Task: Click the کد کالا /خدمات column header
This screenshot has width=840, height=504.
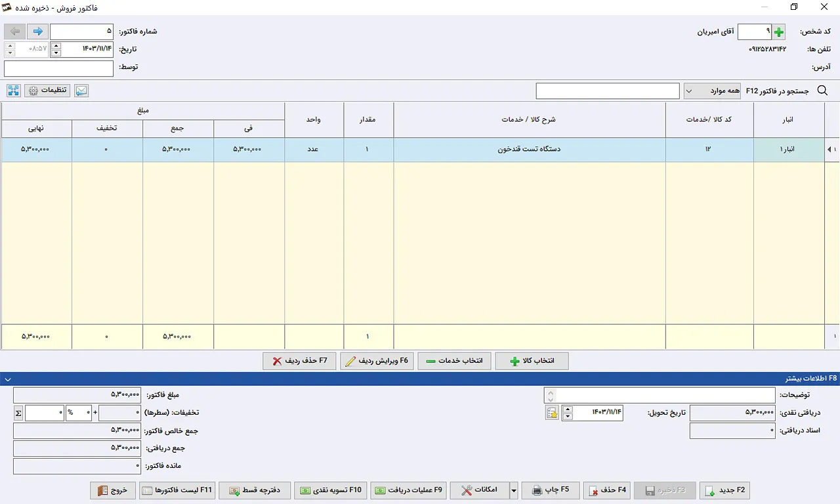Action: (x=709, y=120)
